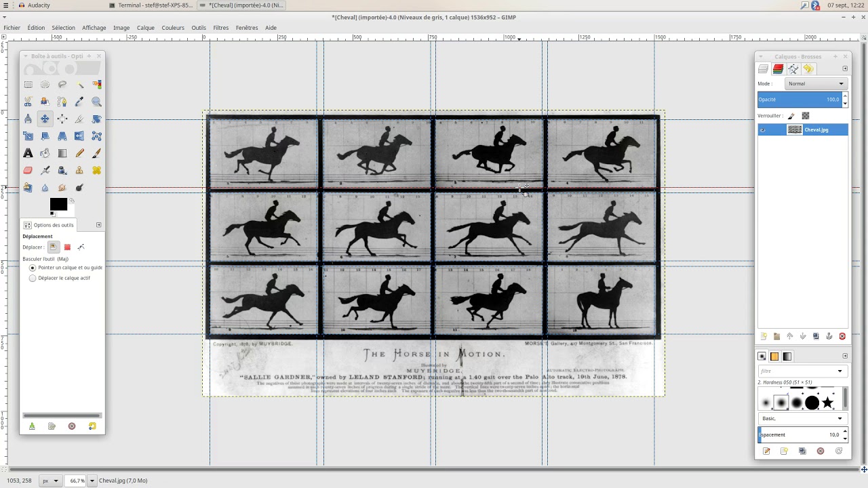Screen dimensions: 868x488
Task: Select 'Déplacer le calque actif' radio
Action: 33,278
